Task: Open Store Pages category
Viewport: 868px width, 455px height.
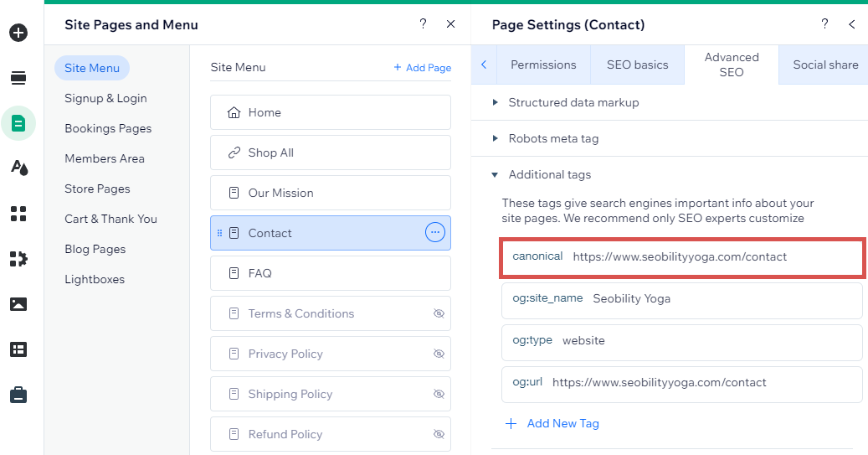Action: point(97,189)
